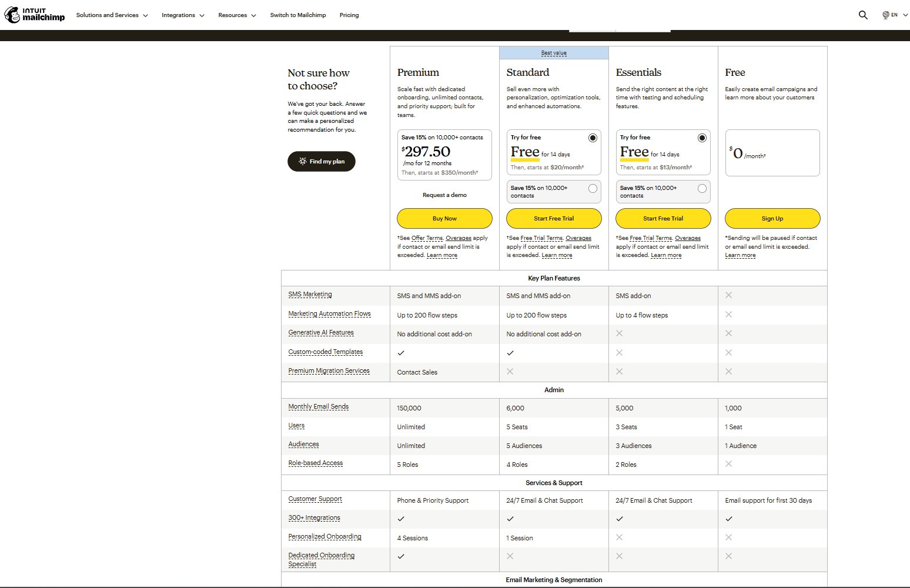910x588 pixels.
Task: Open Generative AI Features info link
Action: [x=321, y=333]
